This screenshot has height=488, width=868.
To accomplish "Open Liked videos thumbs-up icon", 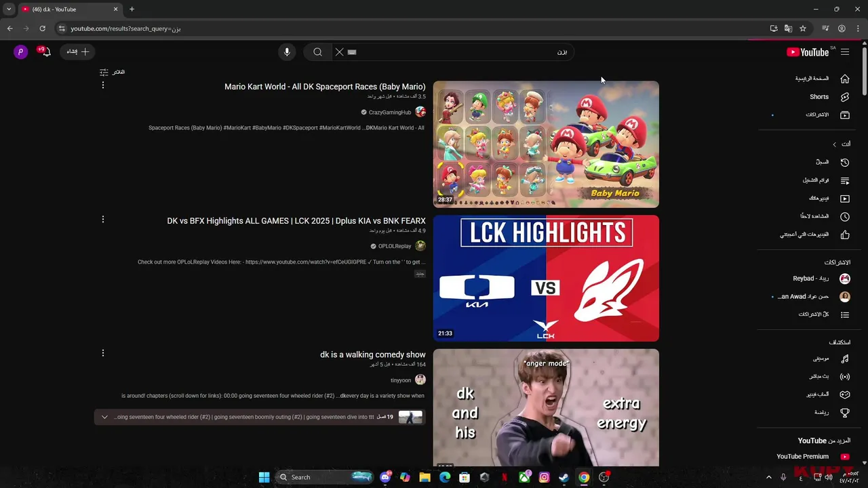I will pos(845,235).
